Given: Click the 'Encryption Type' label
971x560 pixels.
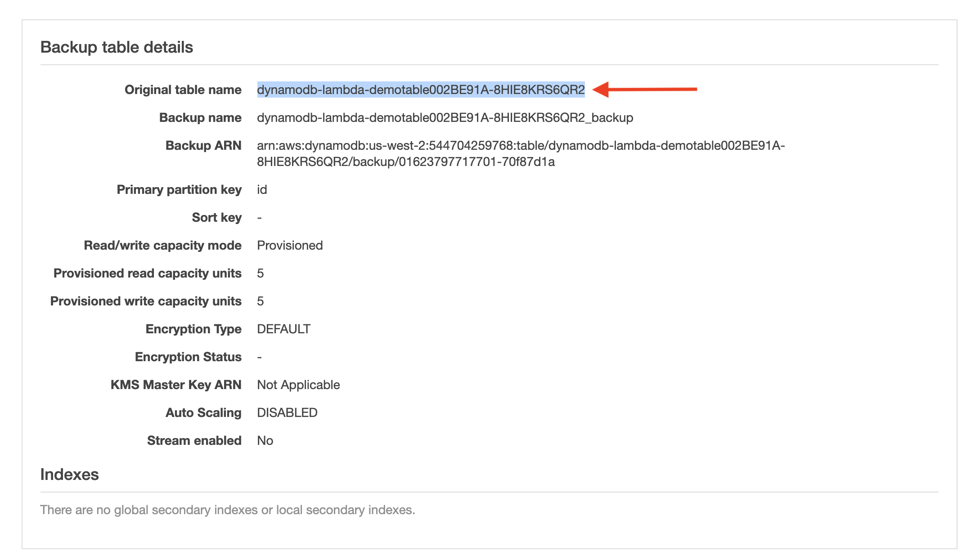Looking at the screenshot, I should (x=193, y=329).
